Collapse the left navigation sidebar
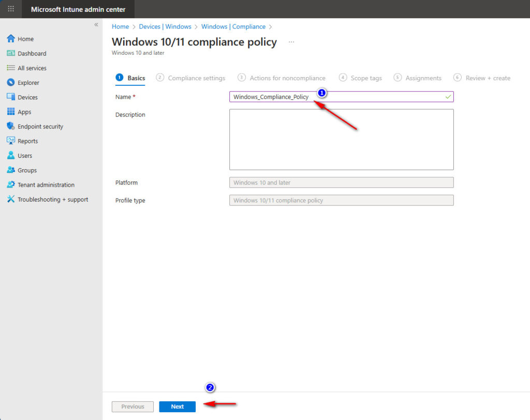Screen dimensions: 530x420 click(96, 25)
